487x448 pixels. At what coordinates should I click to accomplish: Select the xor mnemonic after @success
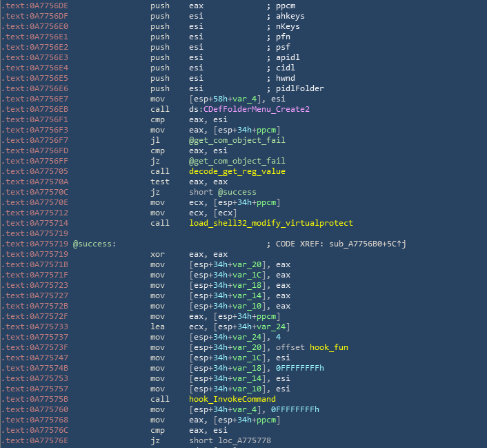pos(157,254)
